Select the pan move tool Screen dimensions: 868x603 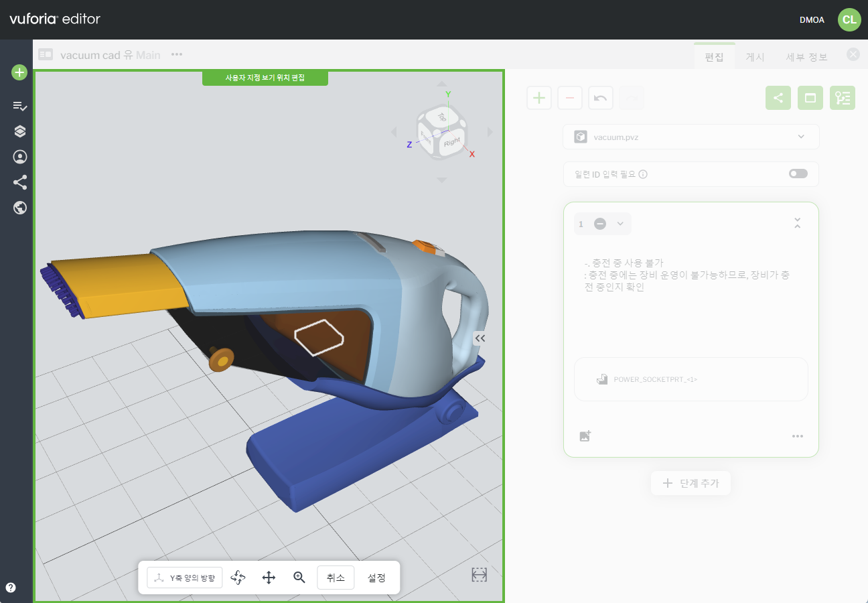(x=269, y=578)
